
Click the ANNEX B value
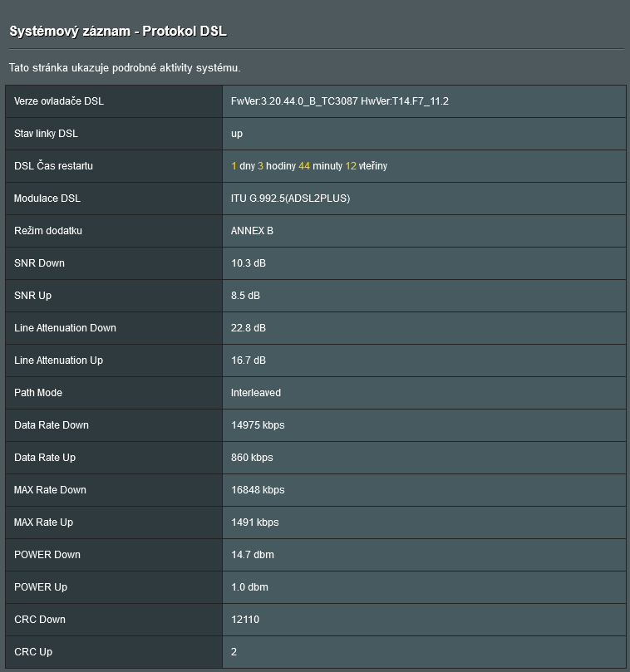click(x=252, y=231)
